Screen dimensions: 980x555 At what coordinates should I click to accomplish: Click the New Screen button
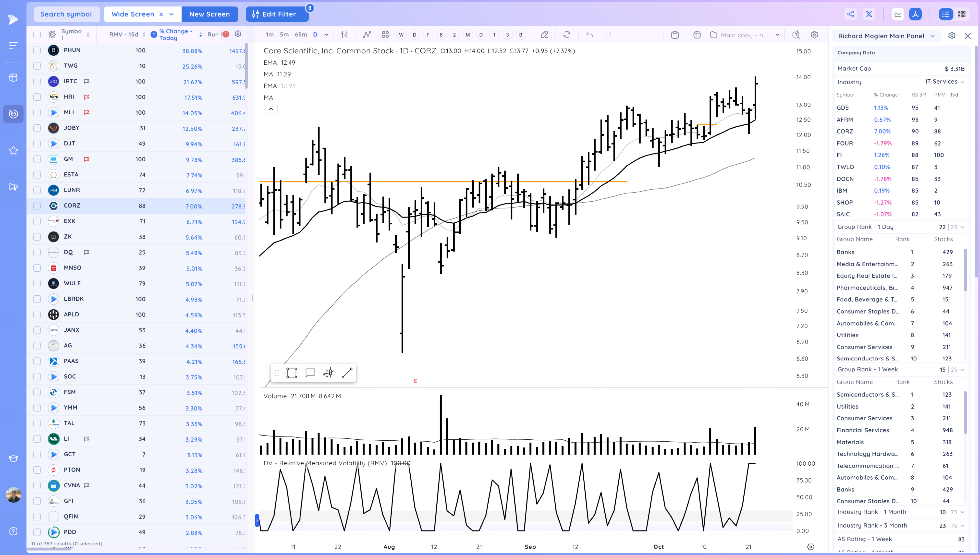tap(209, 14)
